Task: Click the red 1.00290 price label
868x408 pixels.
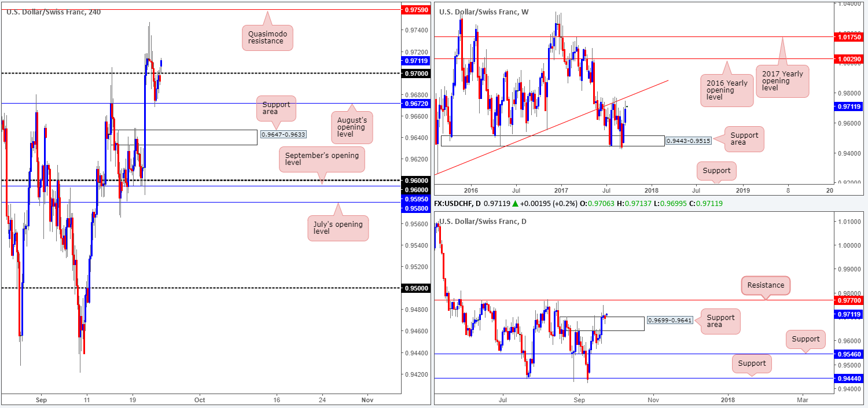Action: pos(849,59)
